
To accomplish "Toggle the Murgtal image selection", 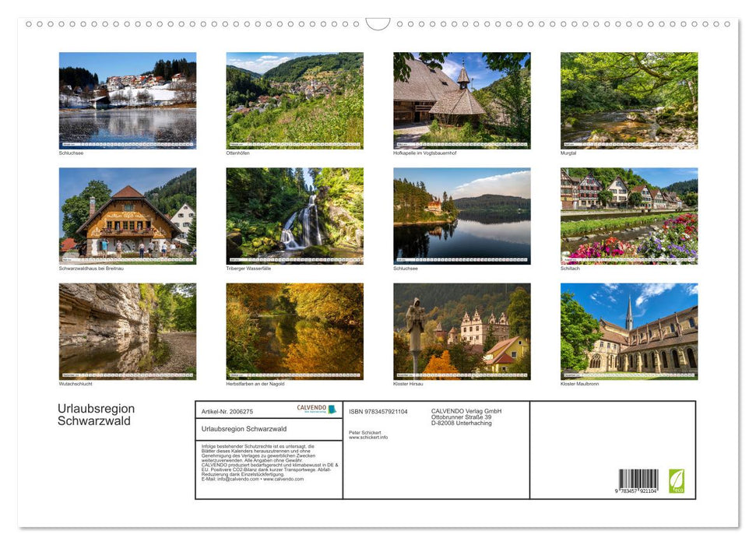I will tap(629, 100).
